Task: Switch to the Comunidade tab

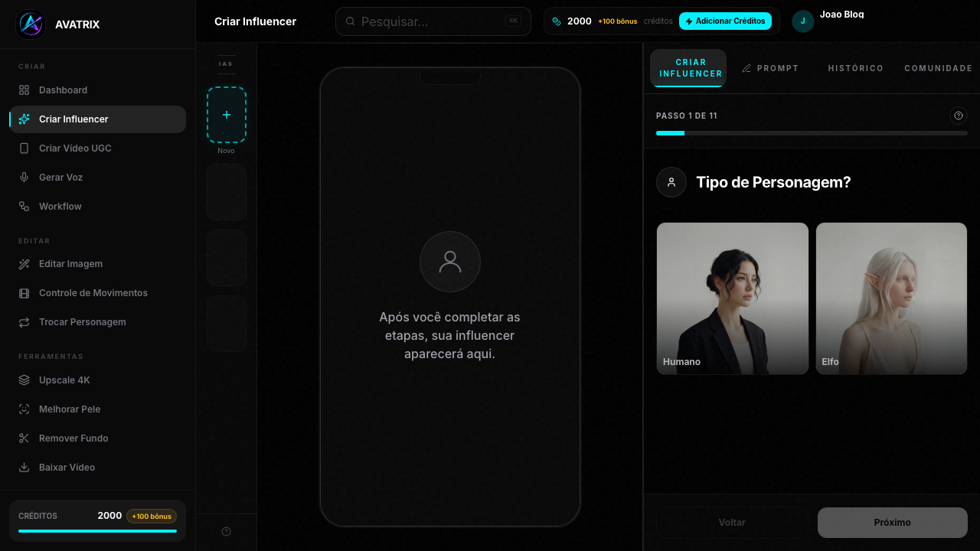Action: (x=938, y=68)
